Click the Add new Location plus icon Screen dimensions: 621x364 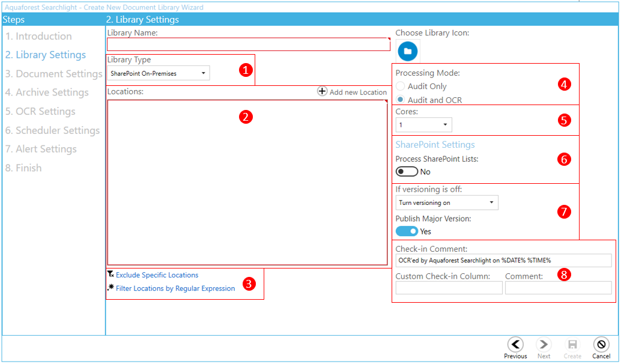(323, 92)
